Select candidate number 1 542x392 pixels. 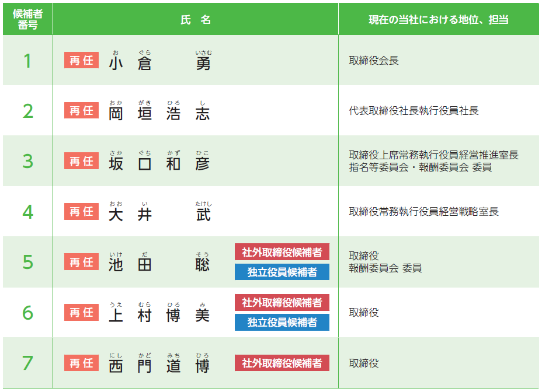(27, 61)
